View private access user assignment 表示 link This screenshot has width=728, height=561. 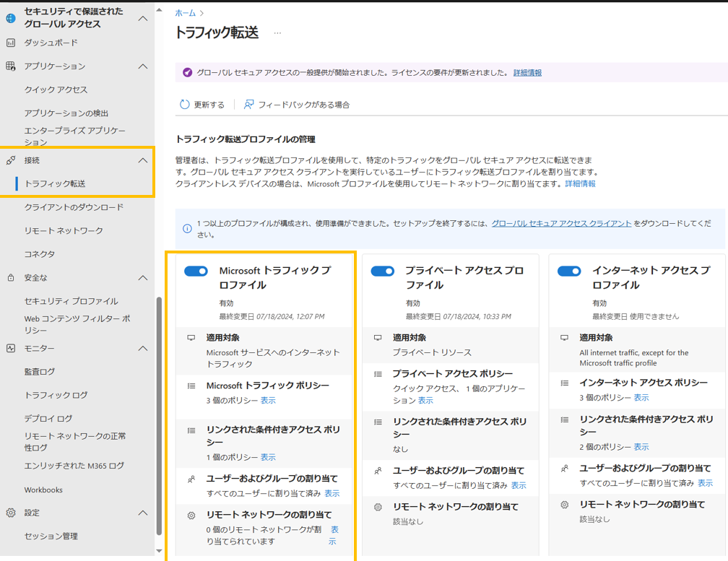[519, 485]
